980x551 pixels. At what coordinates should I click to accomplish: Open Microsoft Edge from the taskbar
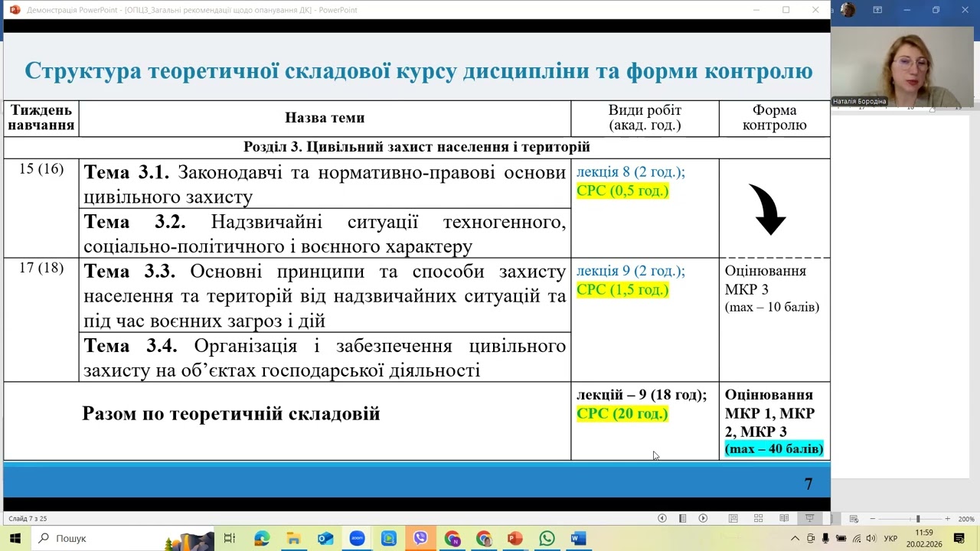pyautogui.click(x=262, y=539)
